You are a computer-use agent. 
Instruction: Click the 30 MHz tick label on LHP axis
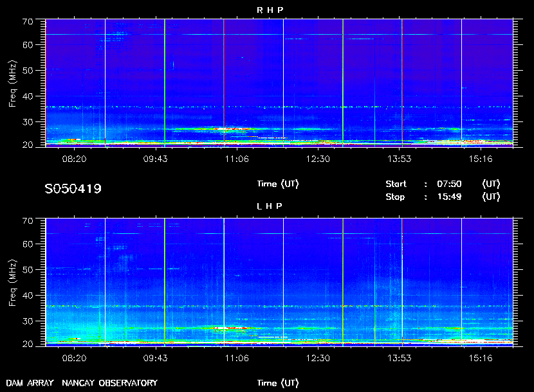coord(28,321)
